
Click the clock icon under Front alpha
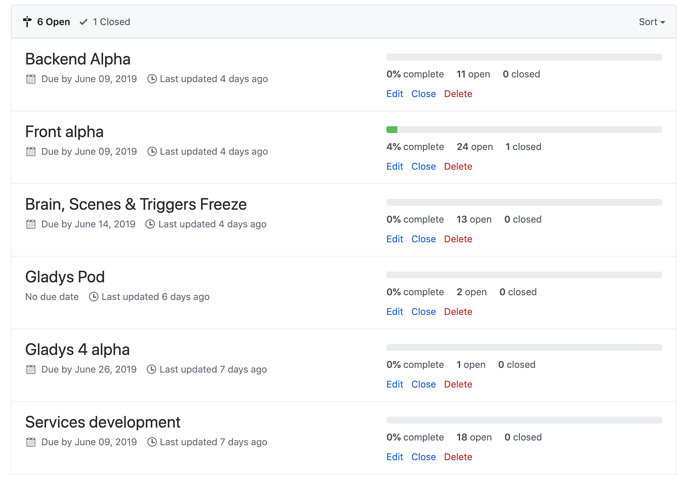(152, 151)
